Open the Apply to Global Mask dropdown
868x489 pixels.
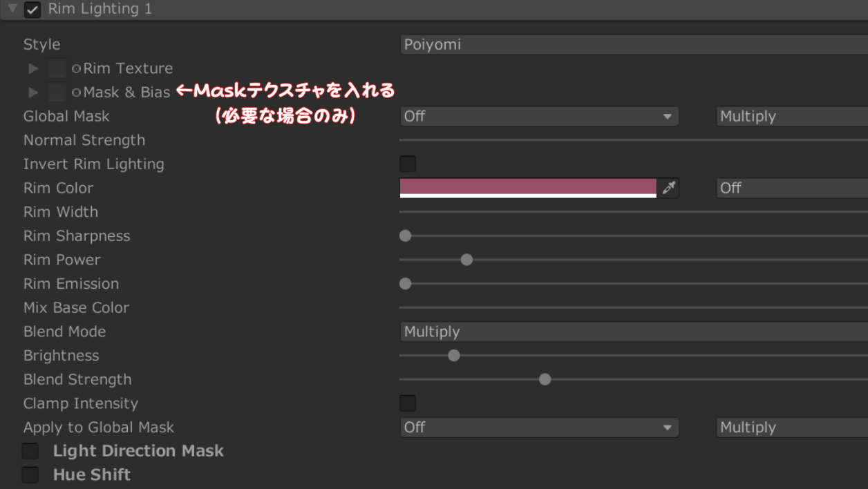(539, 427)
